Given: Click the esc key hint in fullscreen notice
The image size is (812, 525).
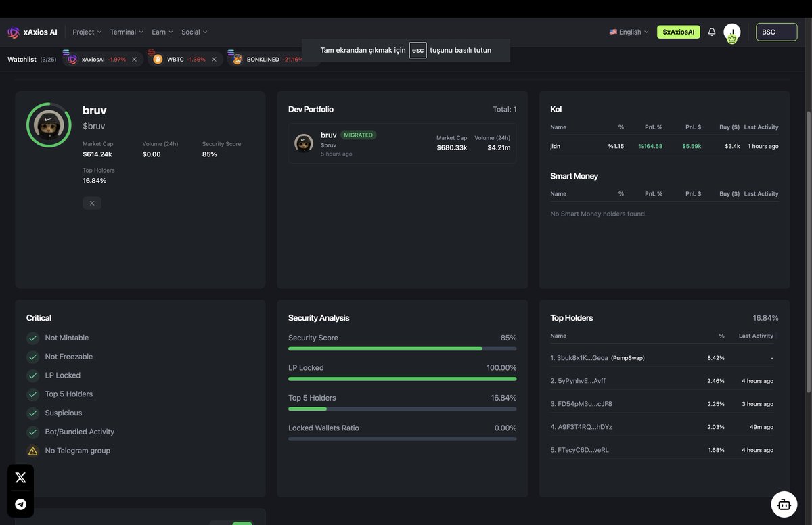Looking at the screenshot, I should click(418, 50).
